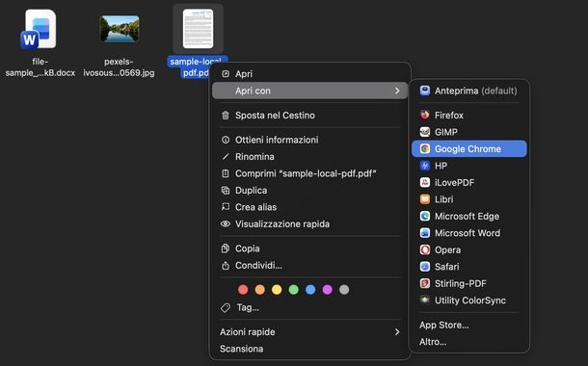Click the archive icon beside Comprimi
The width and height of the screenshot is (588, 366).
[226, 173]
